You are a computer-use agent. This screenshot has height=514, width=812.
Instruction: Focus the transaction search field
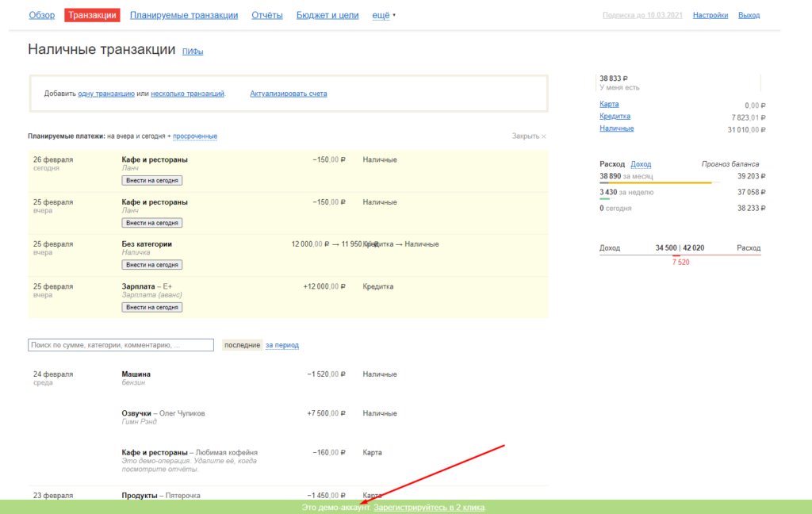click(121, 345)
